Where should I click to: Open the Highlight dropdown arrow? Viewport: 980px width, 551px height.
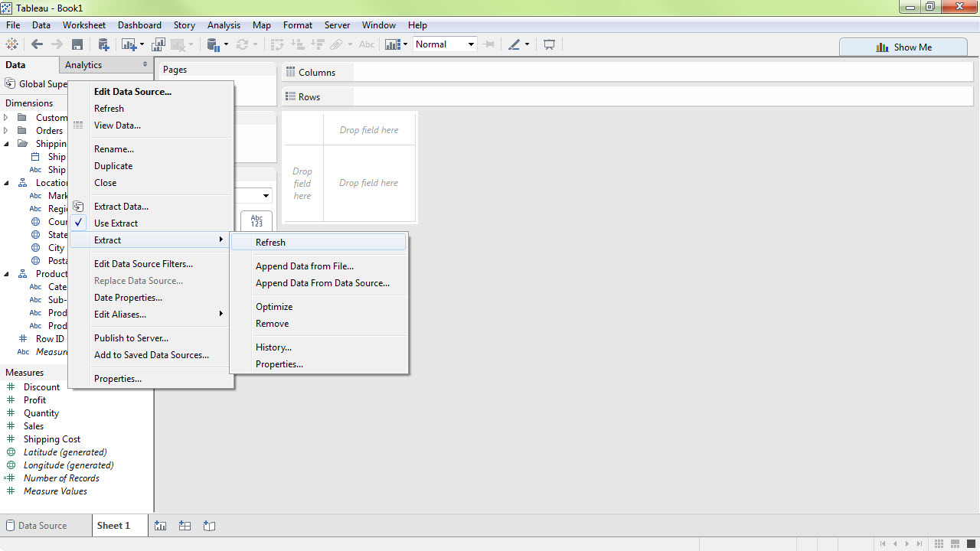point(527,44)
